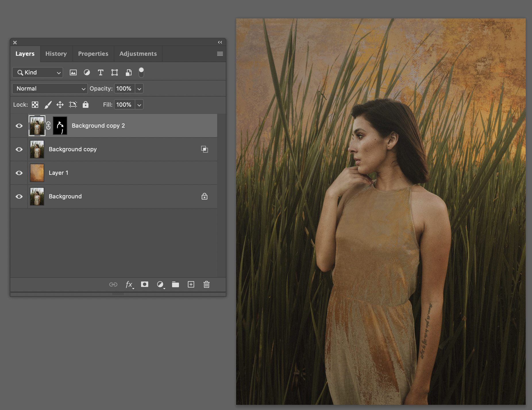
Task: Hide the Background copy 2 layer
Action: click(19, 126)
